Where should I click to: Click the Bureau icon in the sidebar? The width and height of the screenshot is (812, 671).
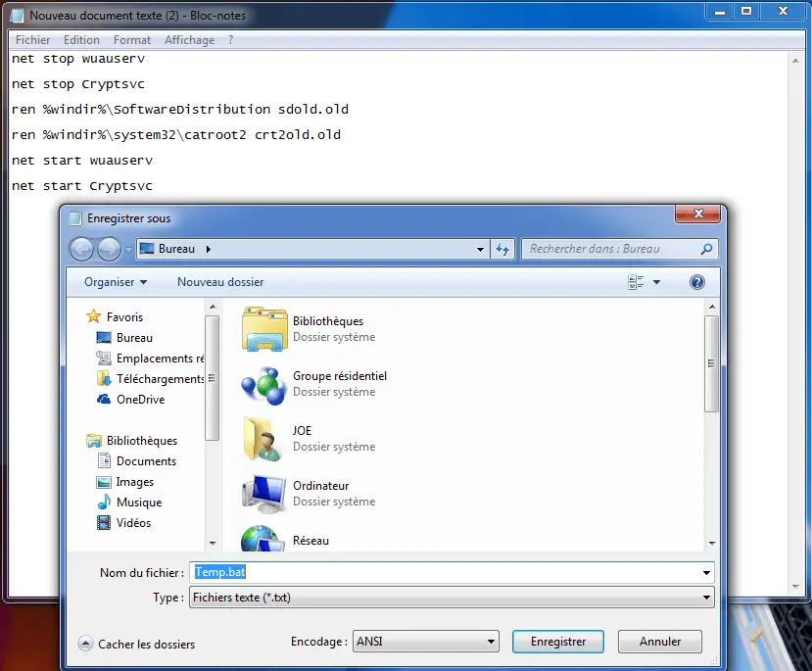pos(104,338)
